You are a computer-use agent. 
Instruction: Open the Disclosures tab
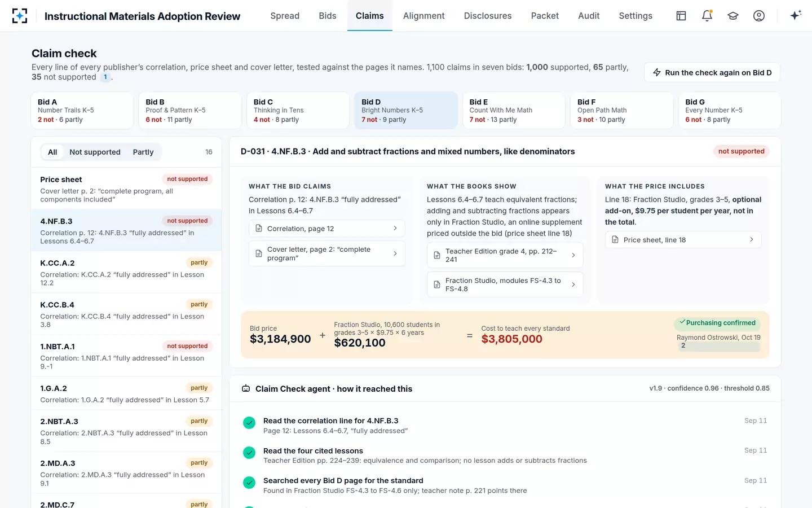point(488,16)
